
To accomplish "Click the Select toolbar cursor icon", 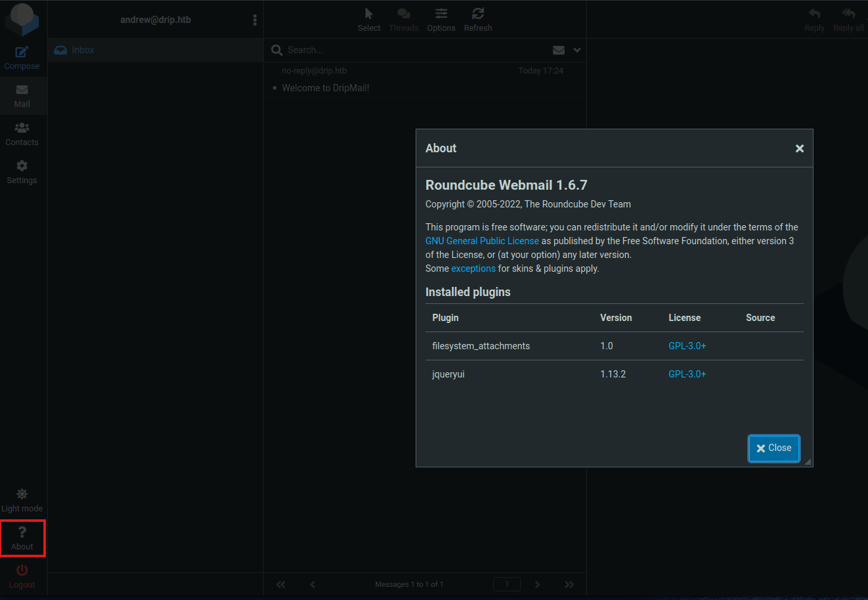I will 369,14.
